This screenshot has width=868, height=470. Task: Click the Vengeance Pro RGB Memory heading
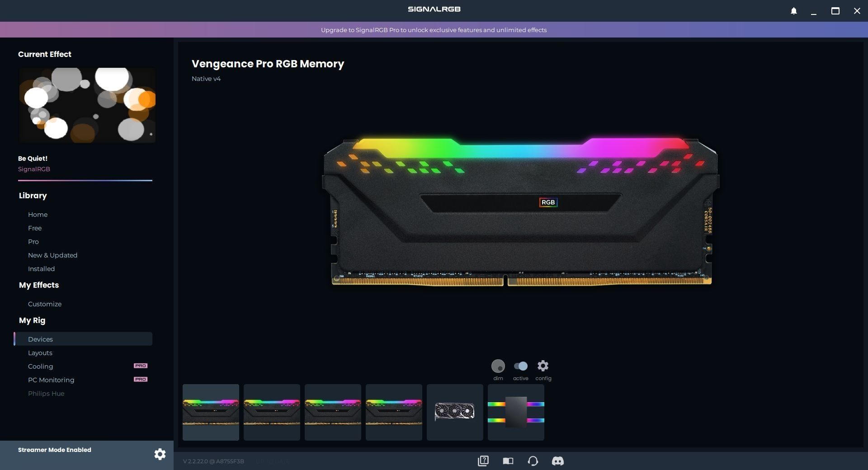pyautogui.click(x=268, y=64)
